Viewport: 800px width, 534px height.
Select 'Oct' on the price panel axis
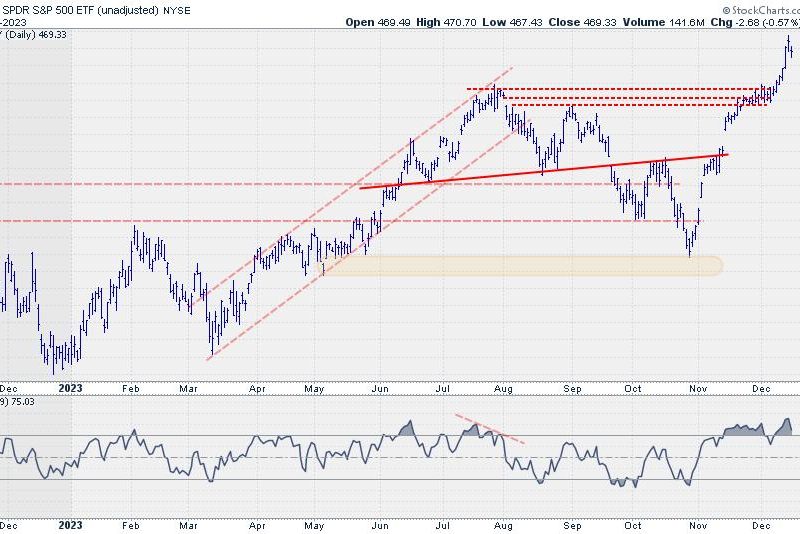(x=633, y=389)
